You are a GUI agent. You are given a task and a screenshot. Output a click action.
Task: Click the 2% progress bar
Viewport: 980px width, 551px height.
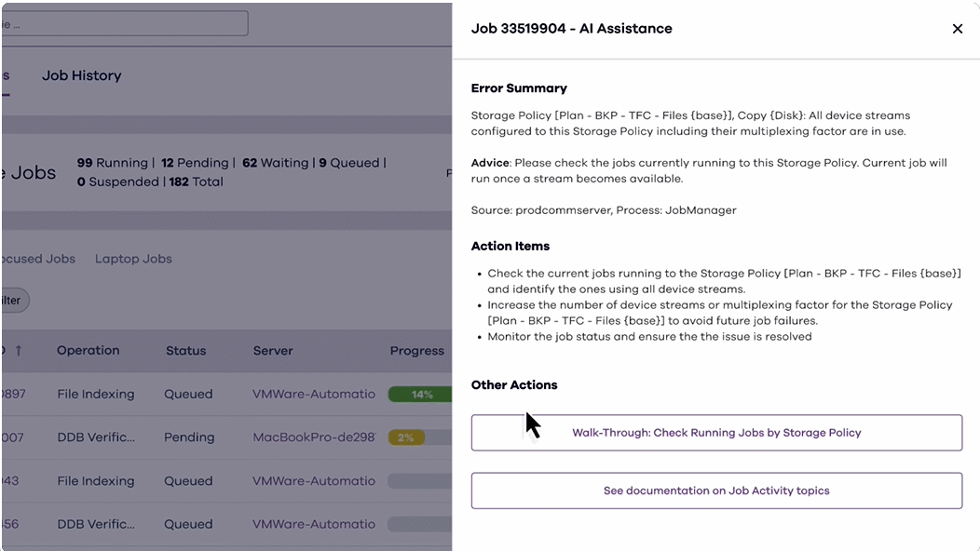click(407, 437)
